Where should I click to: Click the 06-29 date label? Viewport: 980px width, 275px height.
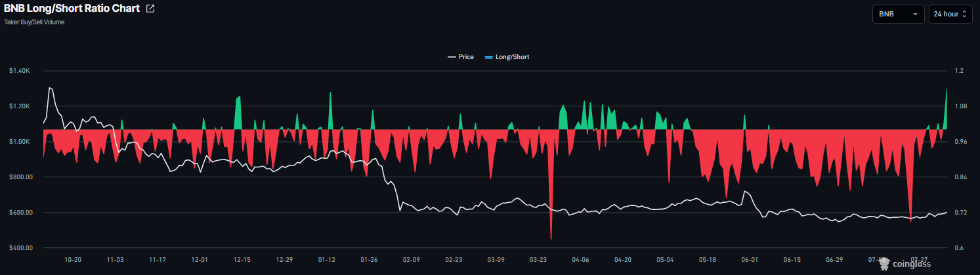coord(835,260)
